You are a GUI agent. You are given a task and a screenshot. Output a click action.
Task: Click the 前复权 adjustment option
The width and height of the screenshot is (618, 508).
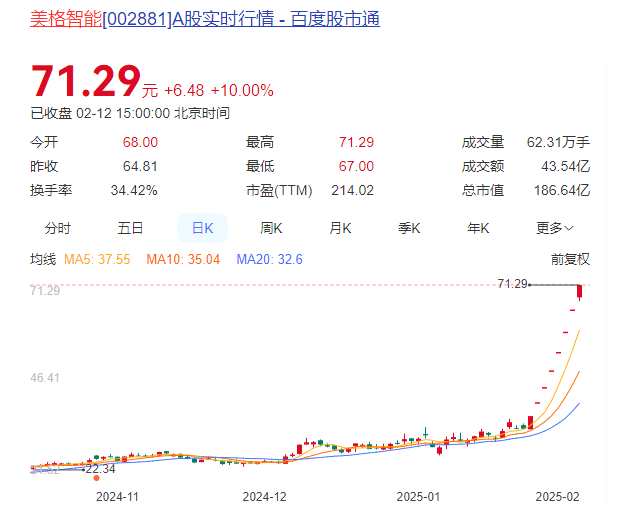click(x=570, y=259)
